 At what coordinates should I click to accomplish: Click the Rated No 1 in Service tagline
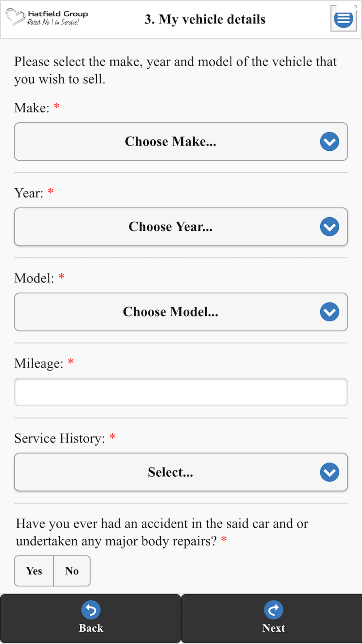(x=53, y=22)
